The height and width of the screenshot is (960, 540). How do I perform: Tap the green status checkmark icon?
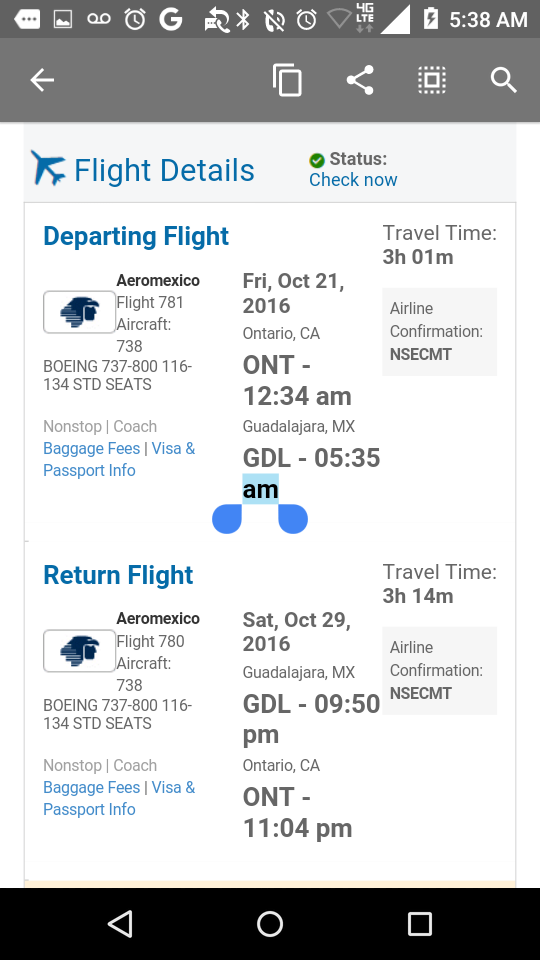coord(317,160)
